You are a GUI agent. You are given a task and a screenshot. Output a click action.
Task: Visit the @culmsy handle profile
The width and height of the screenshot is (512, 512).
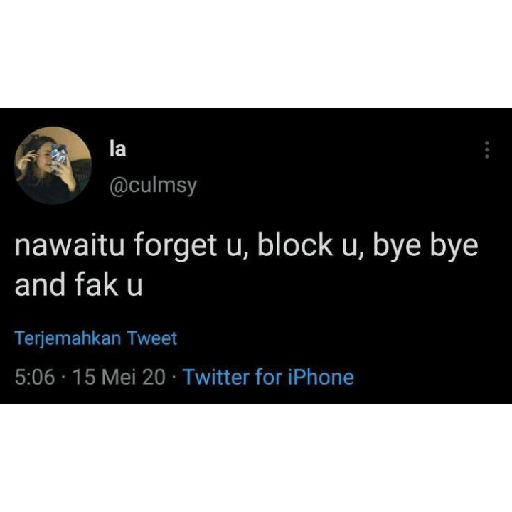[x=153, y=185]
